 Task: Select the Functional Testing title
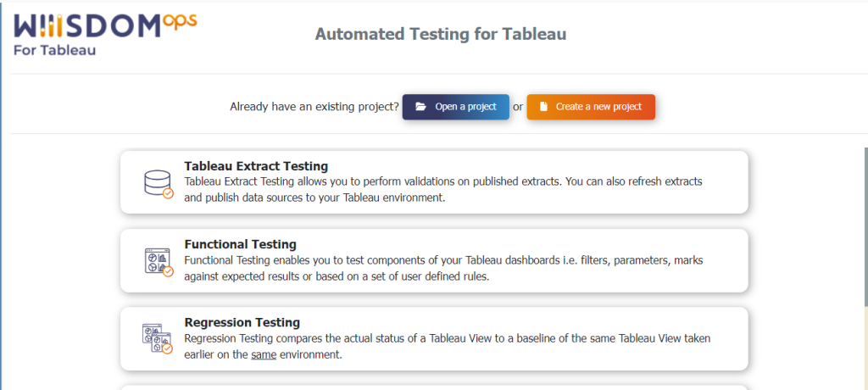tap(240, 244)
